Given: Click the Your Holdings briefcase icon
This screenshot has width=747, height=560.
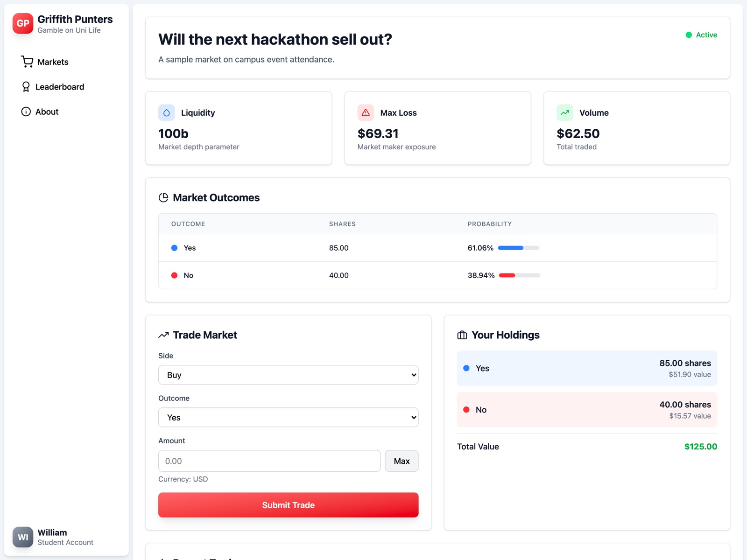Looking at the screenshot, I should pyautogui.click(x=462, y=335).
